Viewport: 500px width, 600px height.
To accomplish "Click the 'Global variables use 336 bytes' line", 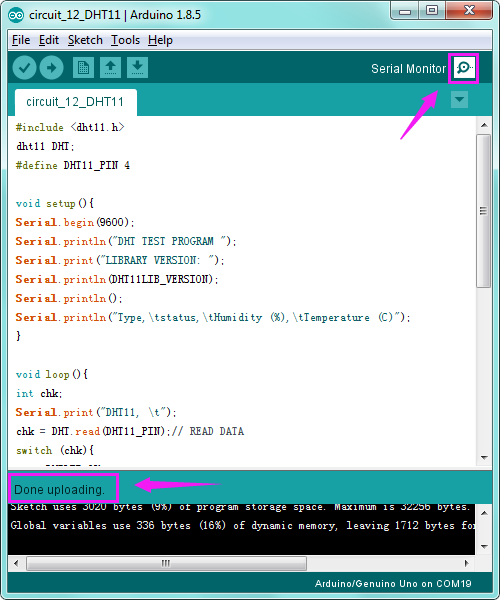I will point(242,526).
